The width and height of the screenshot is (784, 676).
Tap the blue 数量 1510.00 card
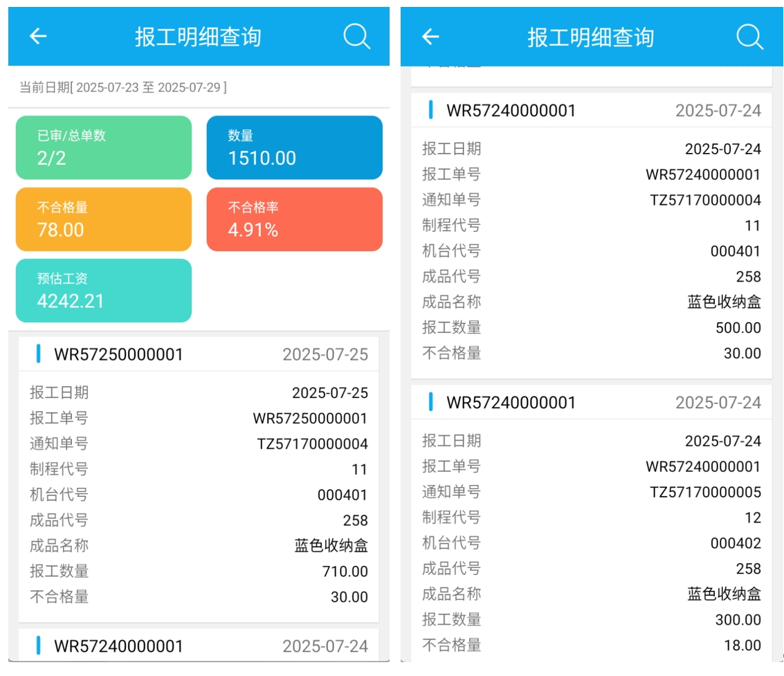point(294,147)
